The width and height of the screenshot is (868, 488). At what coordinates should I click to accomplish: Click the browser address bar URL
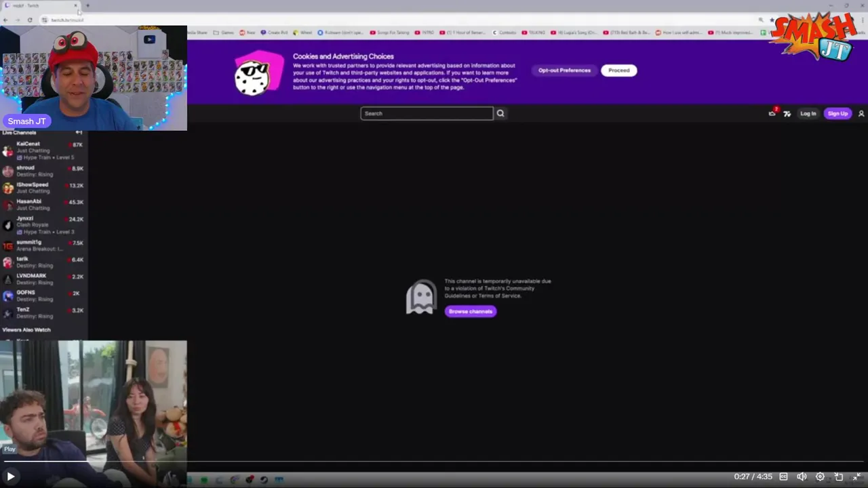click(x=67, y=20)
